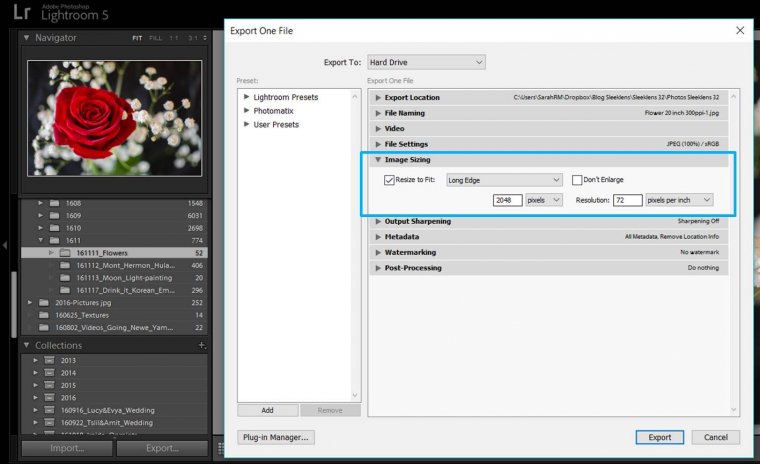This screenshot has height=464, width=760.
Task: Select the 3:1 zoom option in Navigator
Action: click(x=193, y=38)
